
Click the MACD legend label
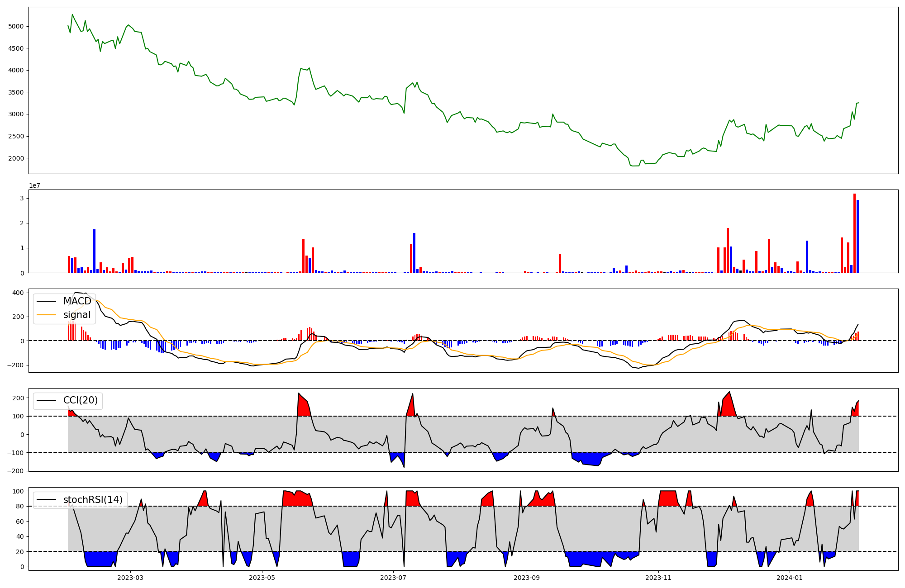coord(77,301)
